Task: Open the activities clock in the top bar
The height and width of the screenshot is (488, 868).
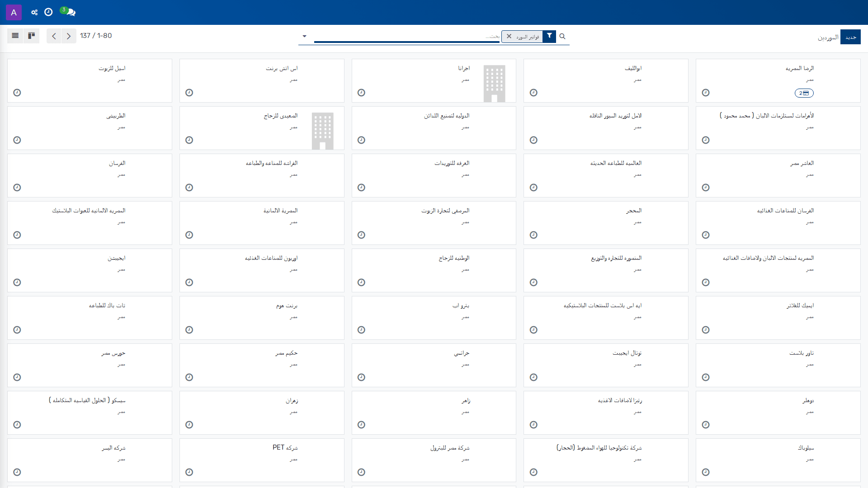Action: [48, 12]
